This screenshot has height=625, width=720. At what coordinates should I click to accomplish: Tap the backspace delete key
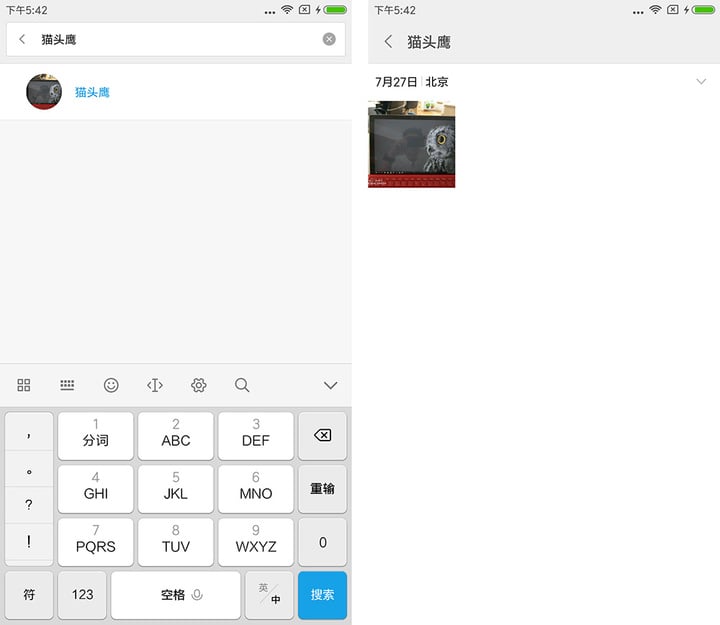coord(322,435)
